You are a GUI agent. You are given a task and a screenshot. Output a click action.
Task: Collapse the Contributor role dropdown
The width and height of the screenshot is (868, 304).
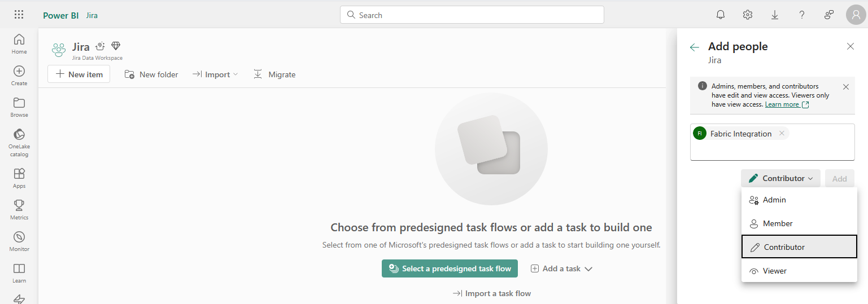click(780, 178)
